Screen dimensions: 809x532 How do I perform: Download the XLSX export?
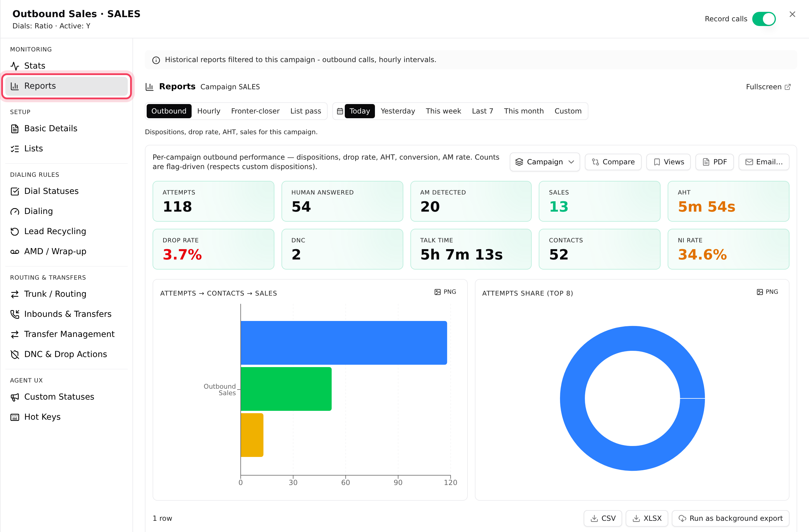647,518
